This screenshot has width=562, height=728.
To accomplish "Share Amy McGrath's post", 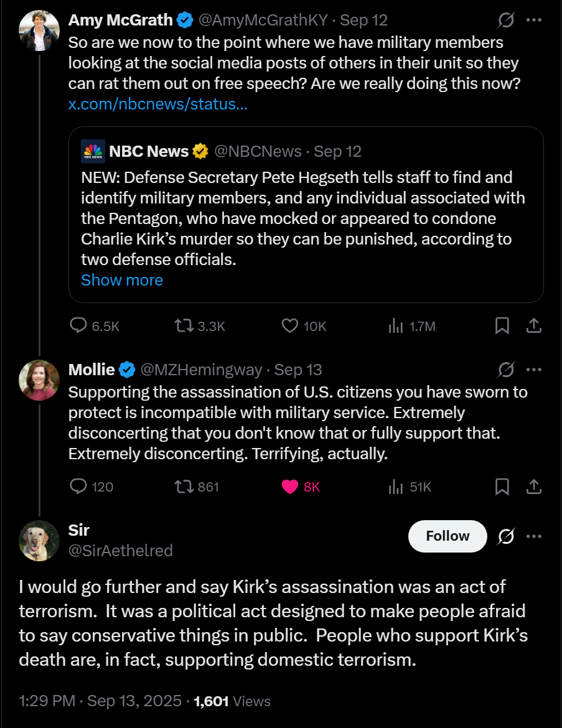I will coord(534,326).
